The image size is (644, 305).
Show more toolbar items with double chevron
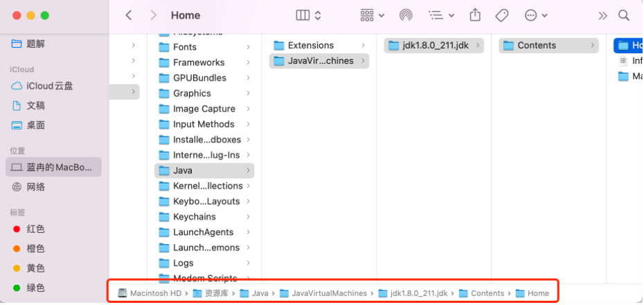602,16
